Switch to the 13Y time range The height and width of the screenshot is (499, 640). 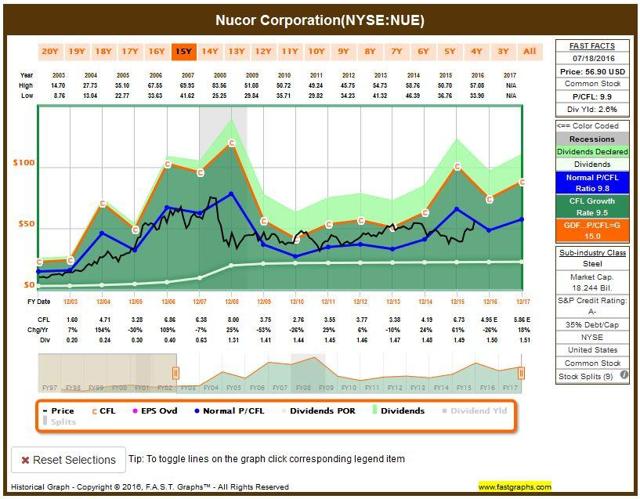[236, 51]
